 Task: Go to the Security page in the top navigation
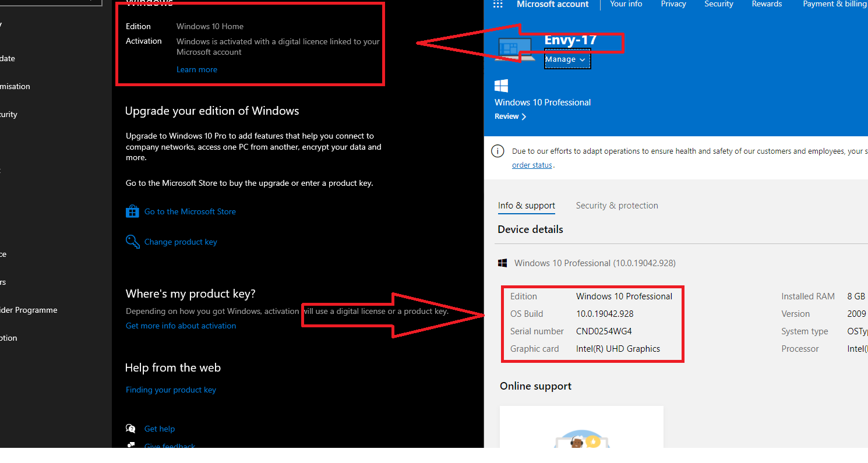point(719,4)
